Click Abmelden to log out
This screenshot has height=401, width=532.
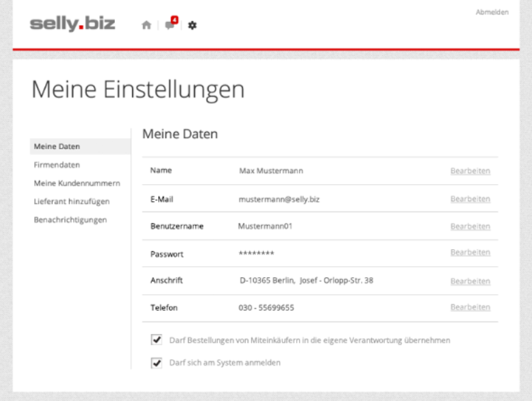pyautogui.click(x=491, y=12)
